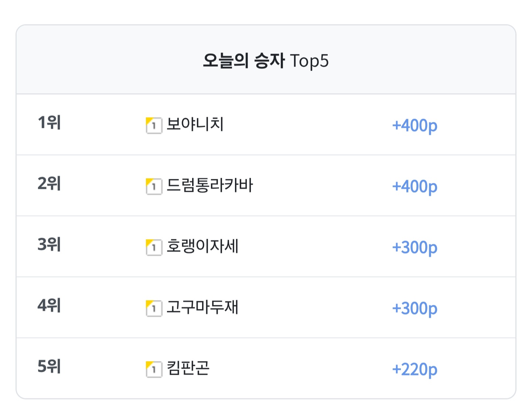Click +400p points of first place
Viewport: 532px width, 401px height.
pyautogui.click(x=415, y=126)
